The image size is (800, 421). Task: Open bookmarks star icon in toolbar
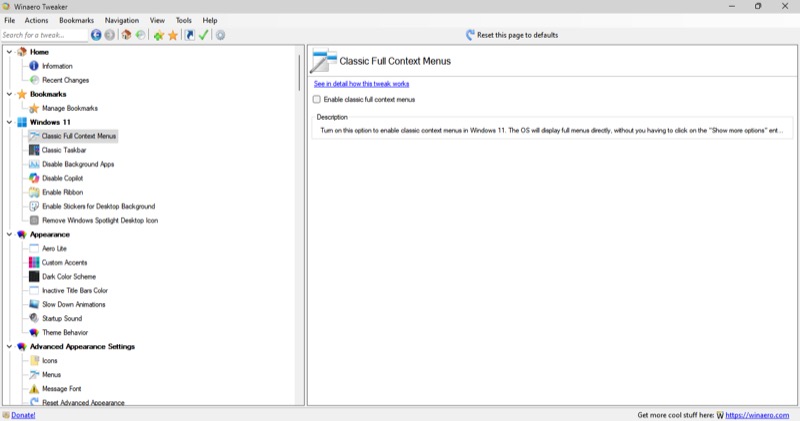click(173, 35)
